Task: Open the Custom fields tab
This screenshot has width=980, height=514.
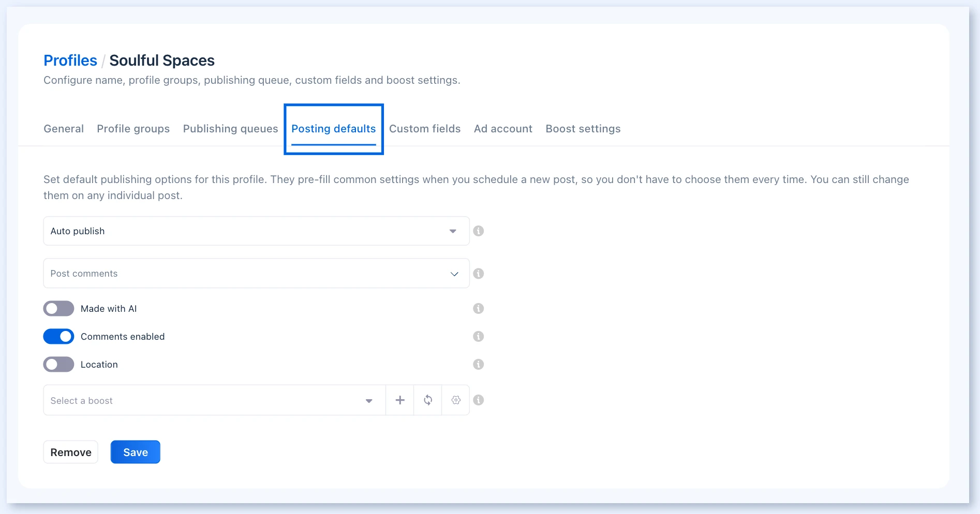Action: [425, 129]
